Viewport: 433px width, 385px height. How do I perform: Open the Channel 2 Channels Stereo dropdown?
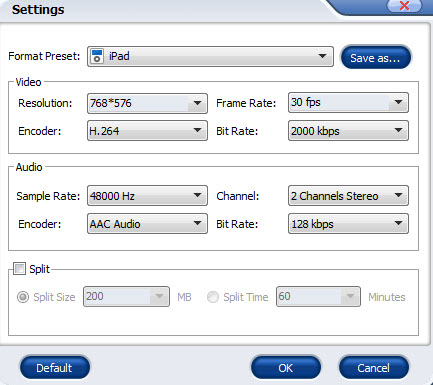pos(348,196)
